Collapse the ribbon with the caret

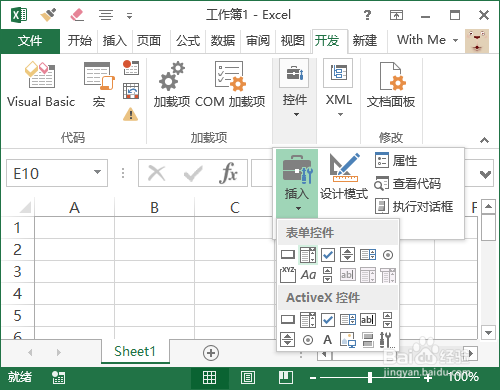point(485,140)
